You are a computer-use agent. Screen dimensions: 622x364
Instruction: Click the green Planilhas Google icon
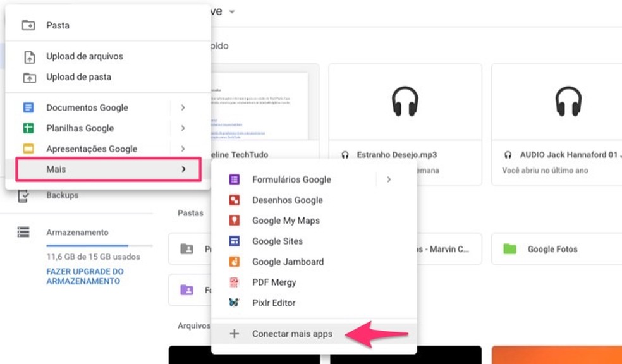click(x=28, y=128)
